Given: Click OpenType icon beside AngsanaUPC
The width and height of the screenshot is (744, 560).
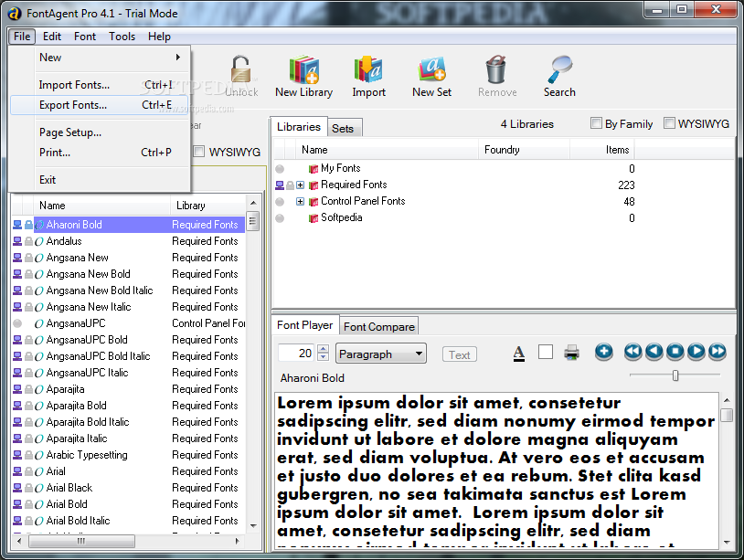Looking at the screenshot, I should 39,324.
